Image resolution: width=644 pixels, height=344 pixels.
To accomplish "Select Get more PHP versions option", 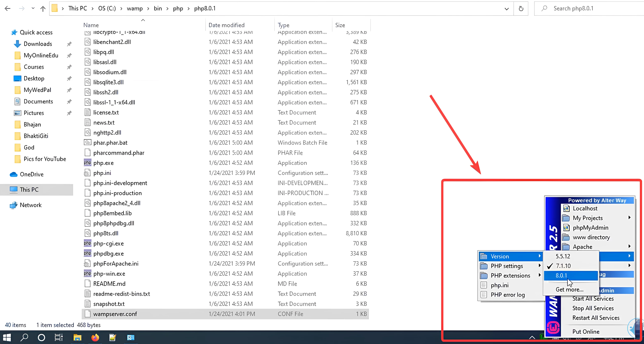I will 570,289.
